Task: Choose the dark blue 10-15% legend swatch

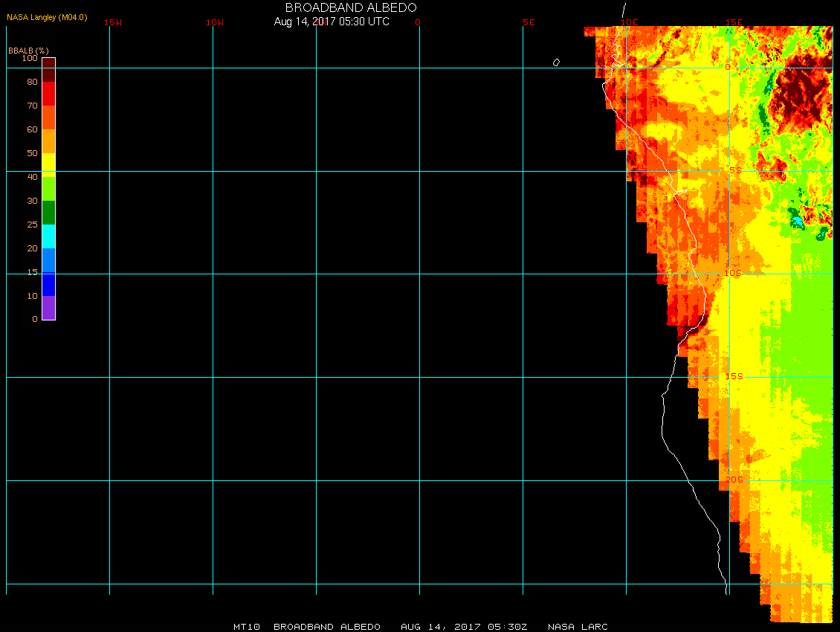Action: (48, 284)
